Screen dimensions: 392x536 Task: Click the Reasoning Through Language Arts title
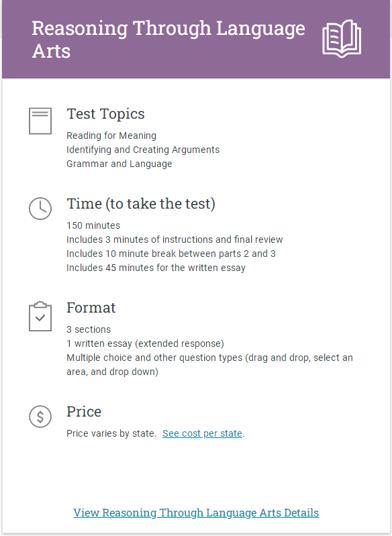[x=168, y=40]
